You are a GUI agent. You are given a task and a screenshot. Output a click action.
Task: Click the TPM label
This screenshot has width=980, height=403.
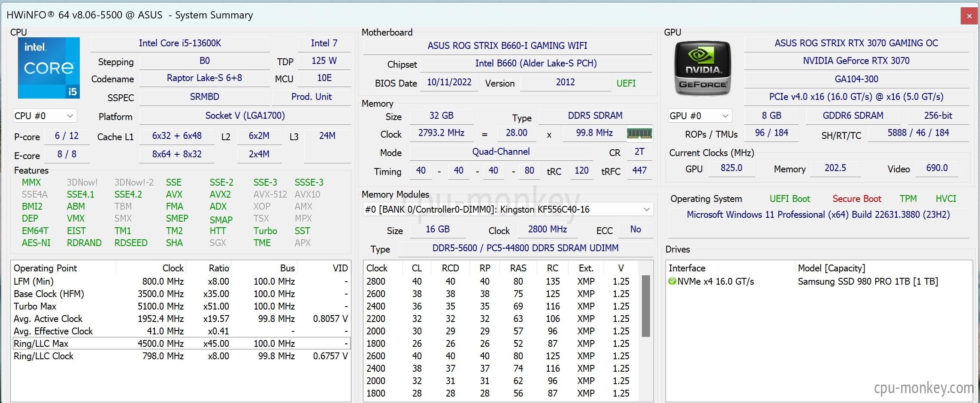pos(908,199)
